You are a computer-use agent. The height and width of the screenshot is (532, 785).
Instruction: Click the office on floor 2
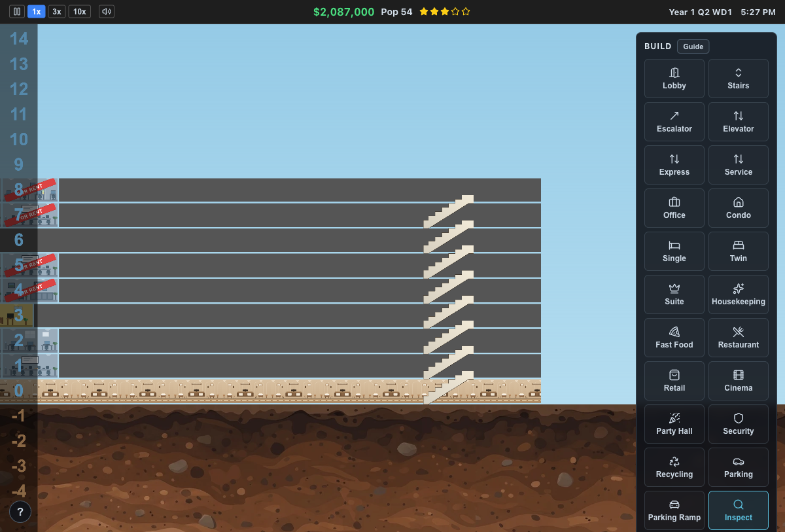point(29,340)
